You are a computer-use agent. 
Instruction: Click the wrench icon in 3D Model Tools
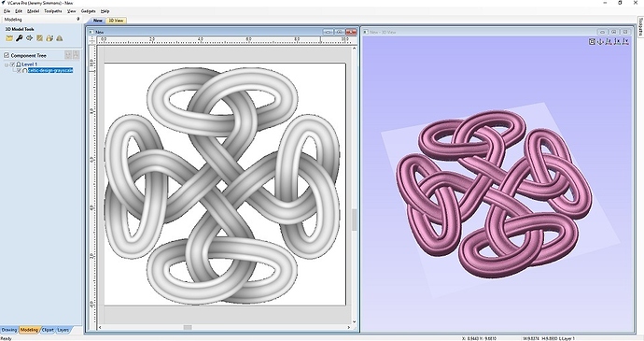click(19, 38)
